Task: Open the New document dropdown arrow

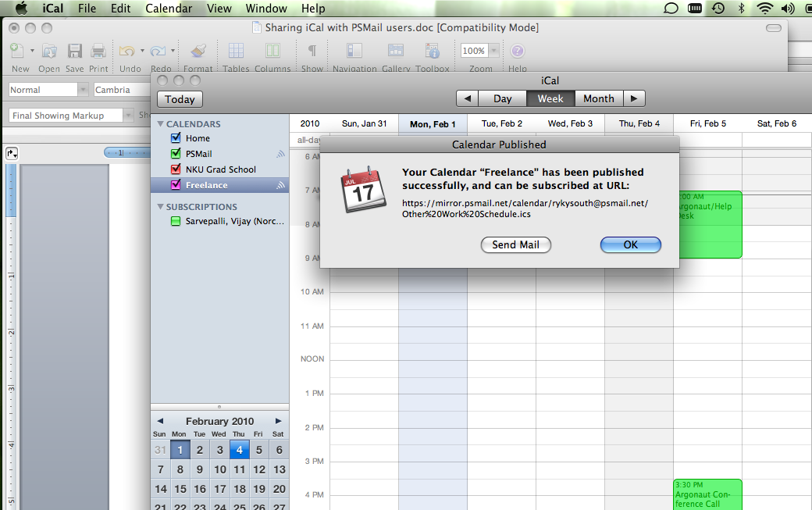Action: (32, 51)
